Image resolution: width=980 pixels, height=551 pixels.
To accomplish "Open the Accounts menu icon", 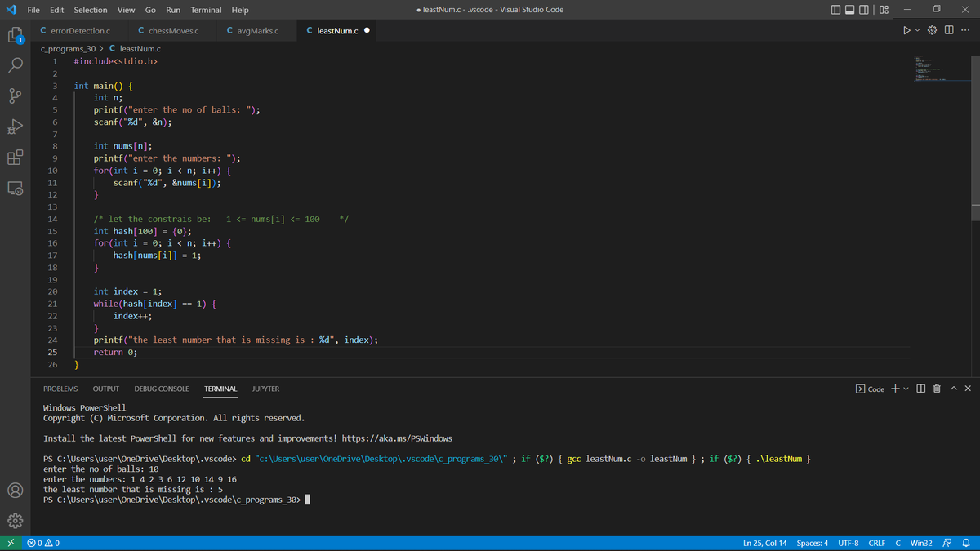I will pos(16,491).
